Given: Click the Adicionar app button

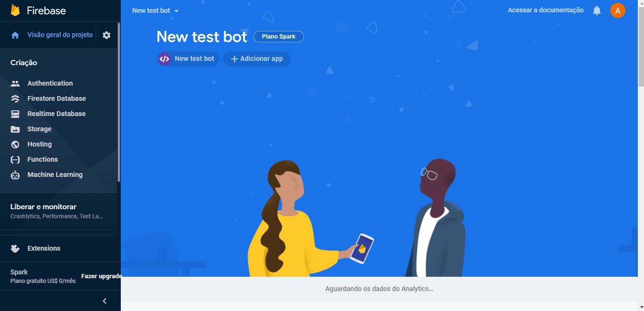Looking at the screenshot, I should (257, 59).
